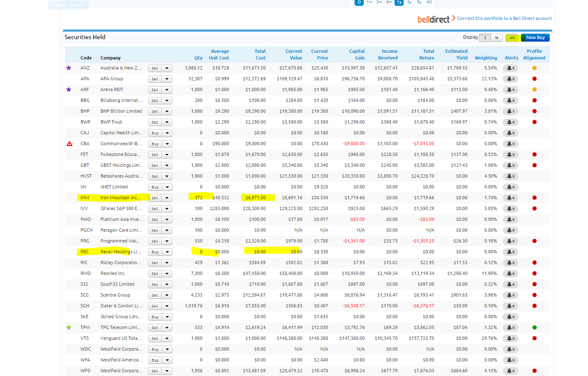Click the company name 'Ridley Corporatio…'
This screenshot has height=376, width=588.
coord(121,262)
